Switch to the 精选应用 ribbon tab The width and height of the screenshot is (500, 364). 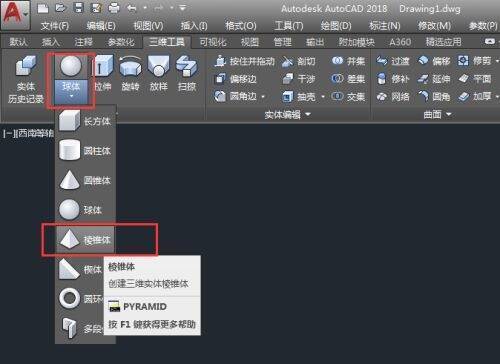click(443, 42)
